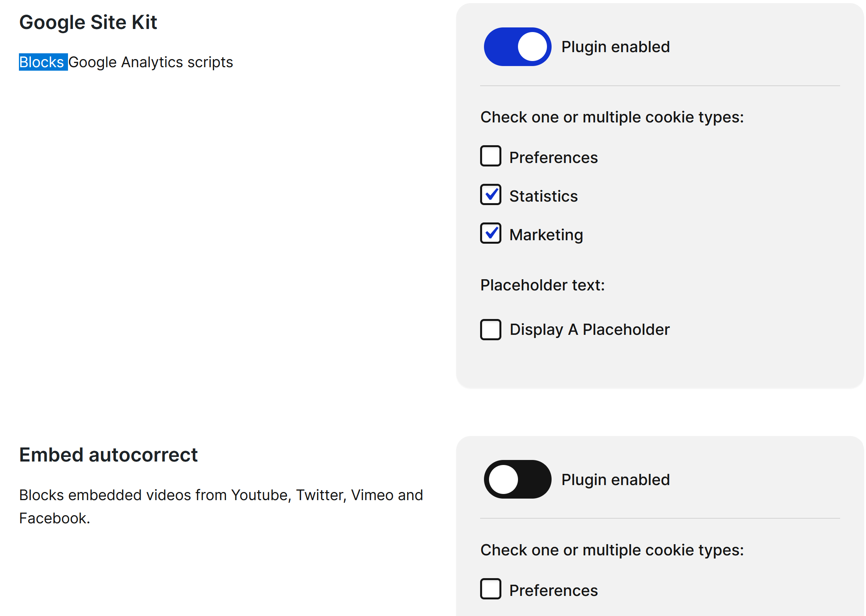The height and width of the screenshot is (616, 866).
Task: Click the Embed autocorrect heading
Action: [x=109, y=455]
